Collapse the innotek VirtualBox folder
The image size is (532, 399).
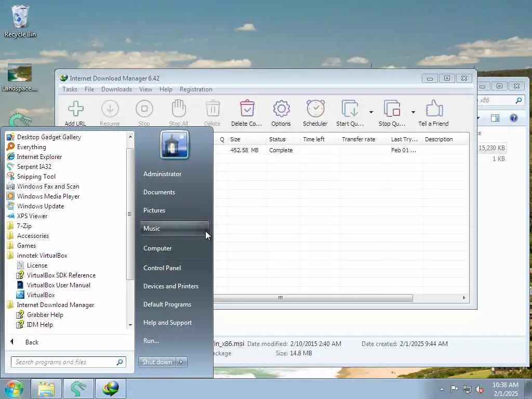(x=66, y=256)
